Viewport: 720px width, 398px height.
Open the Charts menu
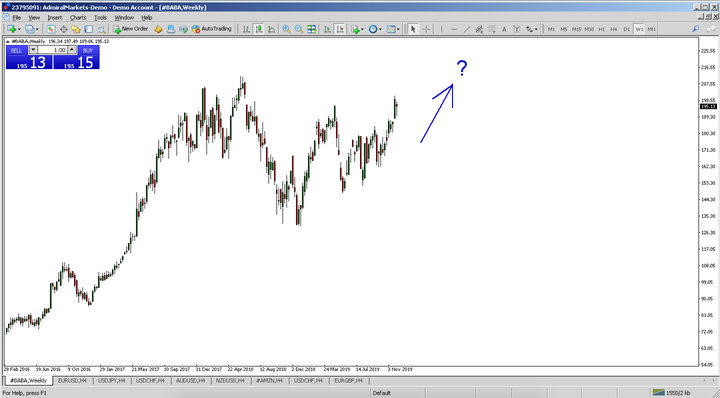78,17
